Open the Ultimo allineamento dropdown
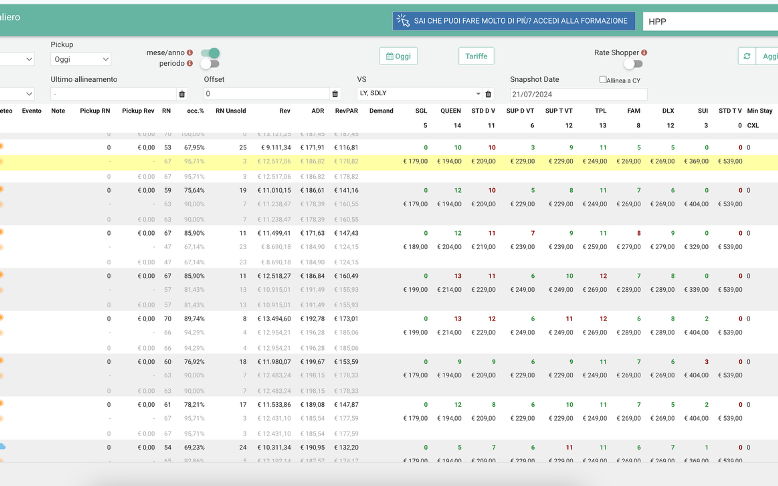 point(112,94)
